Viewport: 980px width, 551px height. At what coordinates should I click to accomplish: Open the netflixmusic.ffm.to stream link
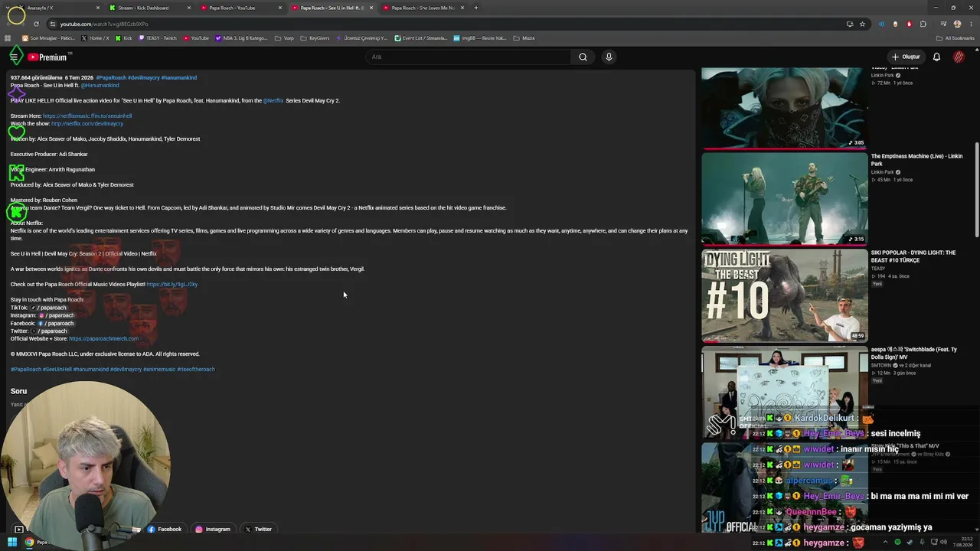click(87, 116)
